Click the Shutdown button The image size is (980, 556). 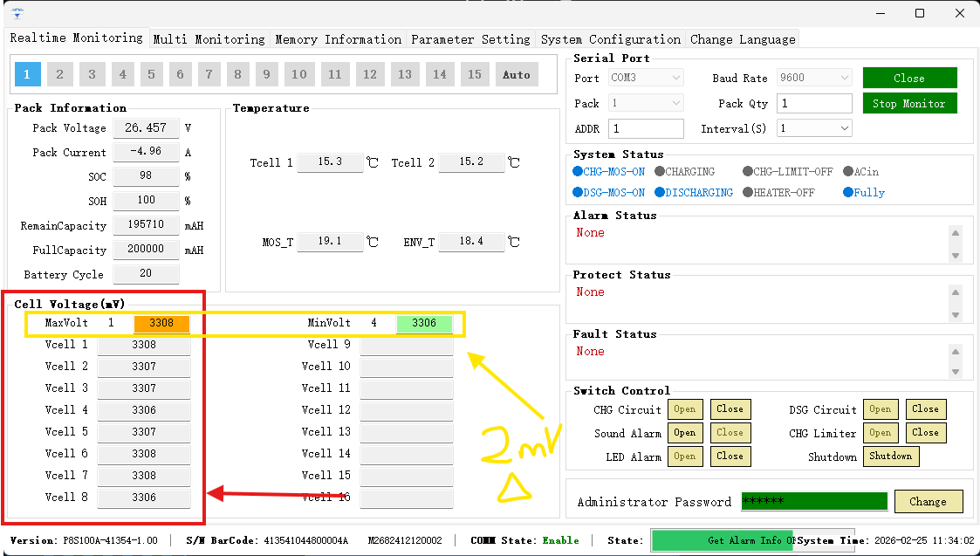891,456
